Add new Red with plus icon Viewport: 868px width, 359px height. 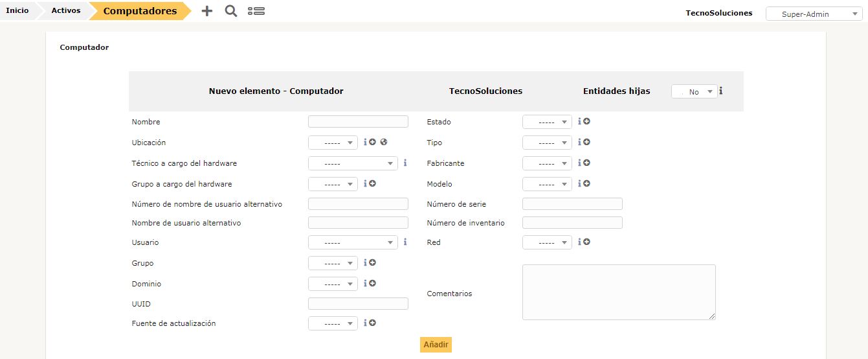click(587, 242)
